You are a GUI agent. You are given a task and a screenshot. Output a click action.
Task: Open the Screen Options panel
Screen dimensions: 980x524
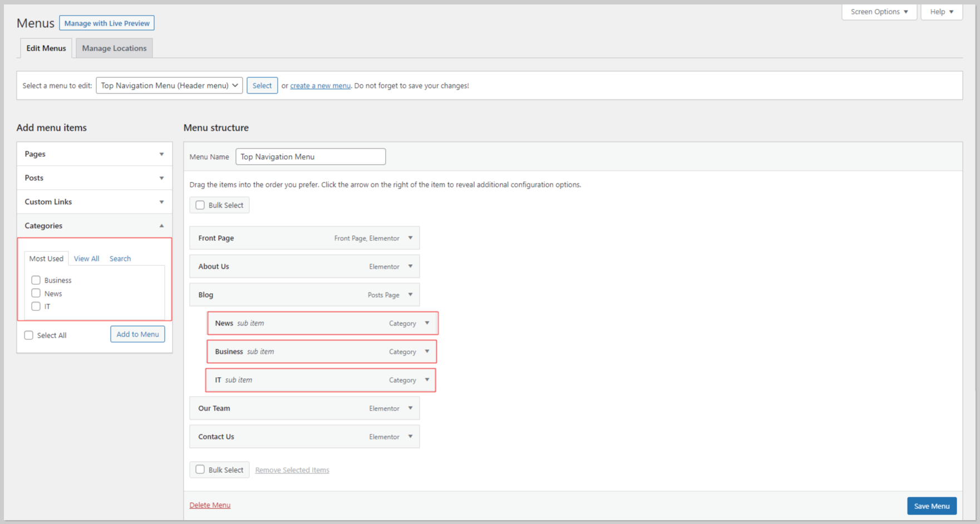point(879,12)
